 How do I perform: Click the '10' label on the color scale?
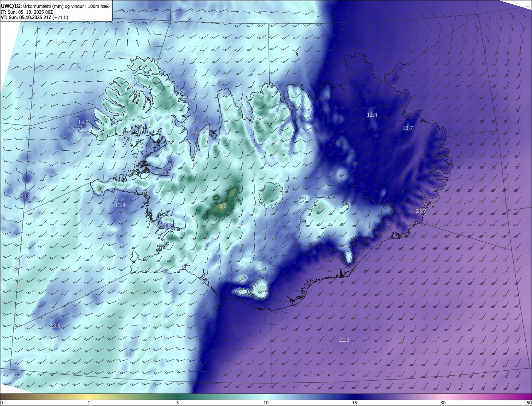[x=266, y=403]
